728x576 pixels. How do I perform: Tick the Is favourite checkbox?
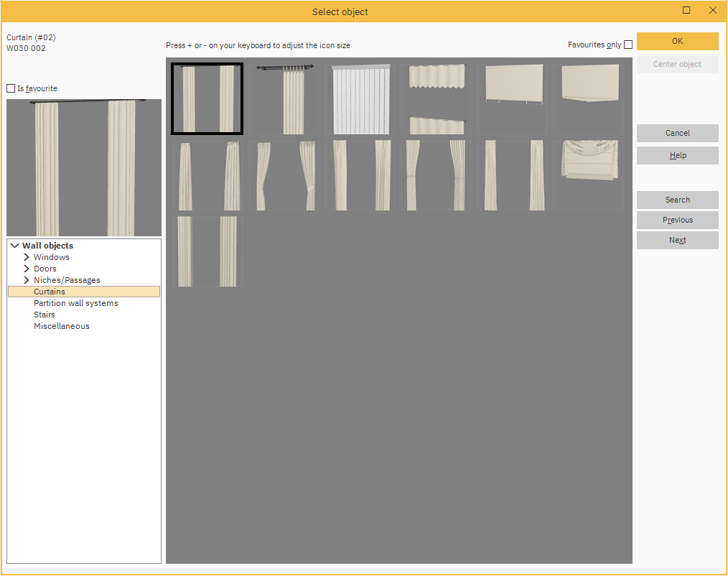tap(11, 88)
